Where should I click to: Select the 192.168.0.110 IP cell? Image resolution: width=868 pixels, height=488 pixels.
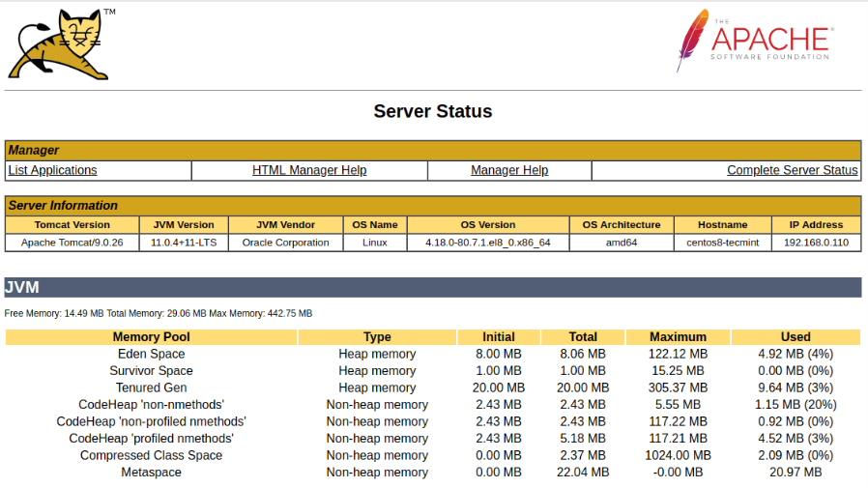pyautogui.click(x=816, y=243)
